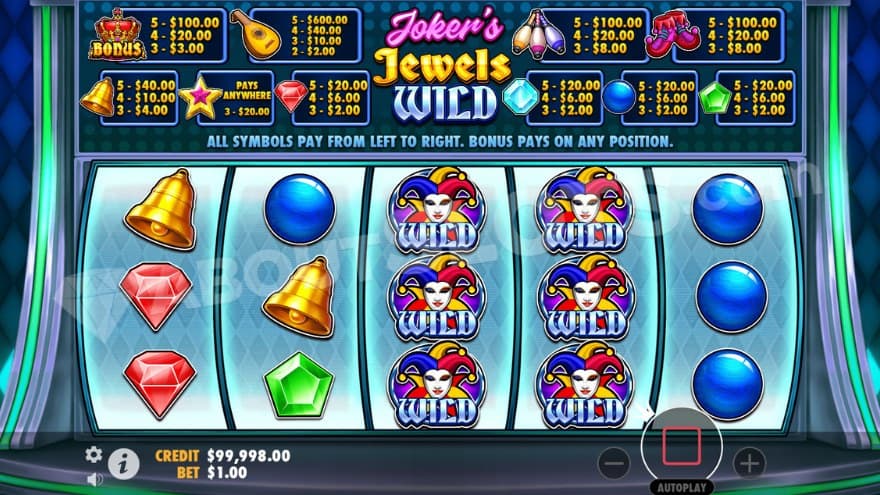Click the juggling pins paytable icon
This screenshot has width=880, height=495.
pos(539,35)
